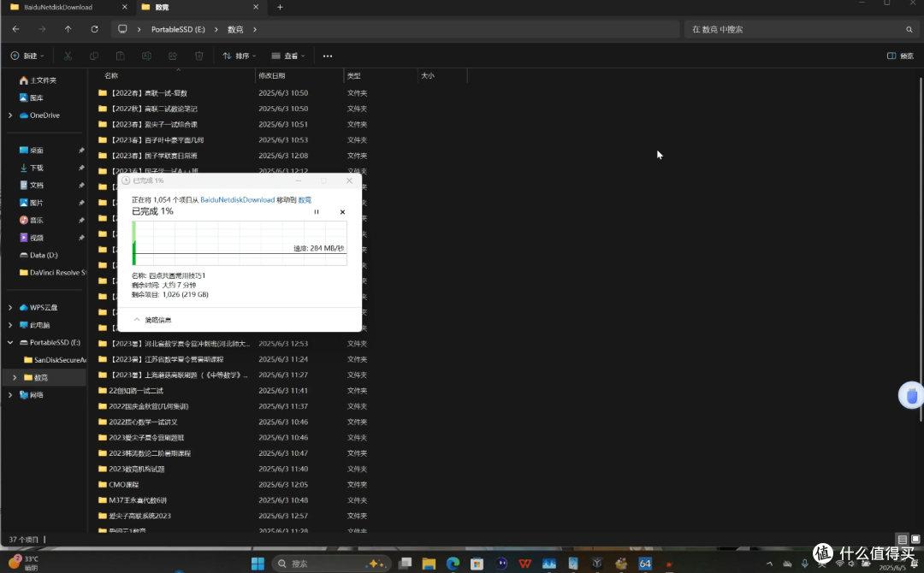
Task: Click the transfer speed progress graph
Action: coord(240,243)
